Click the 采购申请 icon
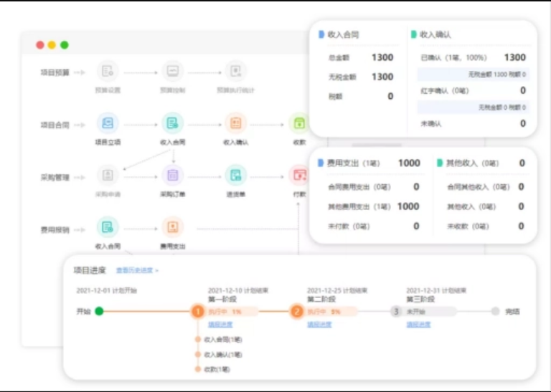Viewport: 551px width, 392px height. click(x=108, y=175)
